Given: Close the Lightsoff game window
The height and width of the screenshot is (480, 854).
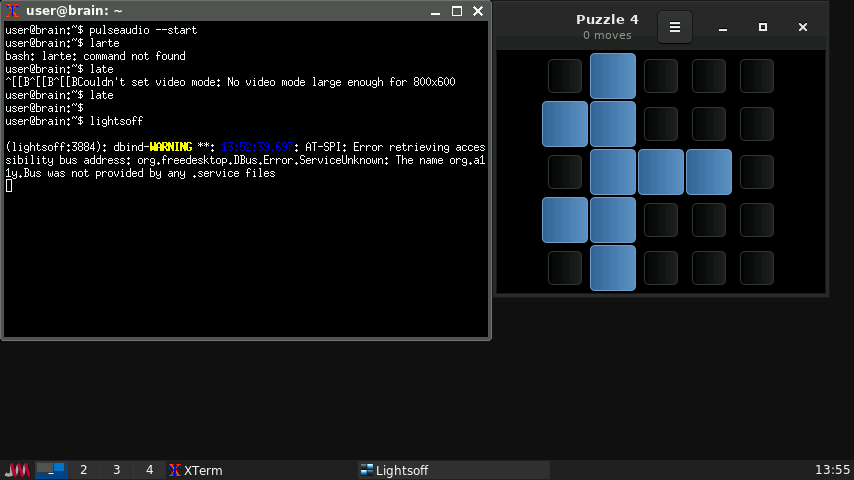Looking at the screenshot, I should (803, 27).
